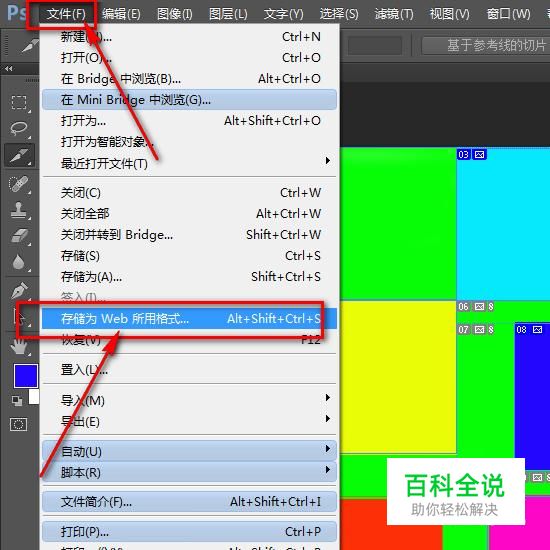Image resolution: width=550 pixels, height=550 pixels.
Task: Expand the 脚本(R) submenu
Action: (189, 472)
